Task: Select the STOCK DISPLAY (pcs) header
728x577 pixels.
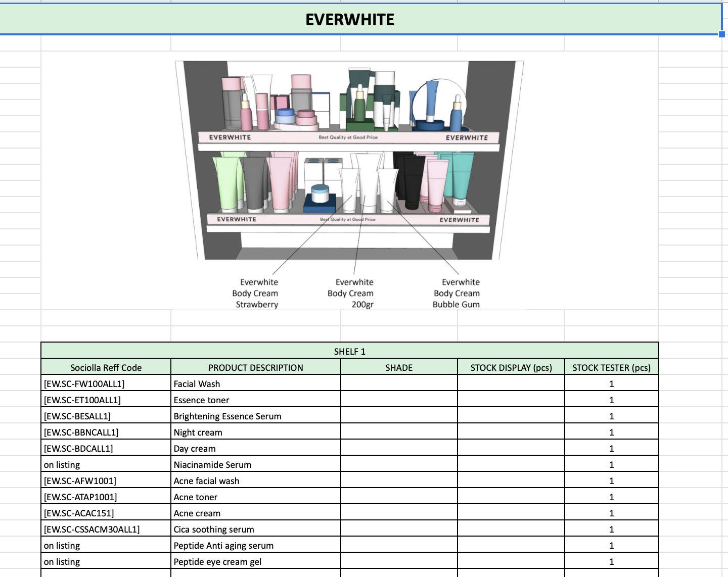Action: click(x=511, y=367)
